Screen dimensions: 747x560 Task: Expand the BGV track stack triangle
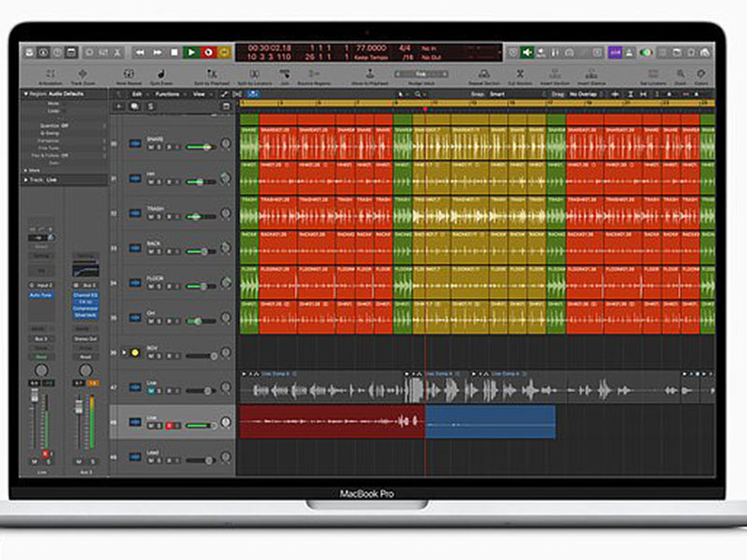[x=124, y=353]
